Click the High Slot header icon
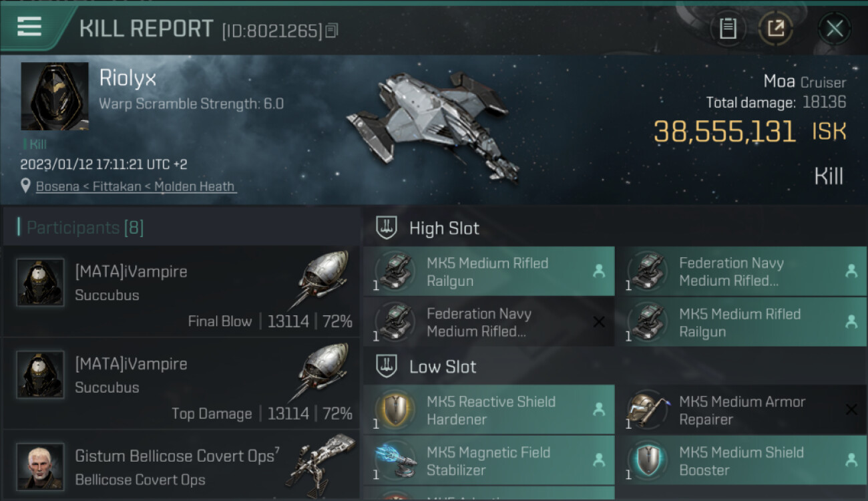Viewport: 868px width, 501px height. pos(387,228)
